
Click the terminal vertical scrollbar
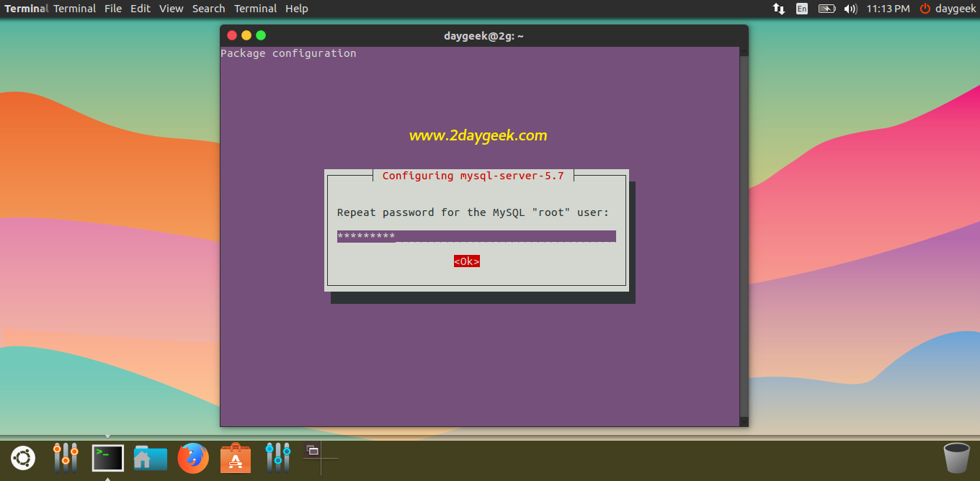click(x=744, y=236)
